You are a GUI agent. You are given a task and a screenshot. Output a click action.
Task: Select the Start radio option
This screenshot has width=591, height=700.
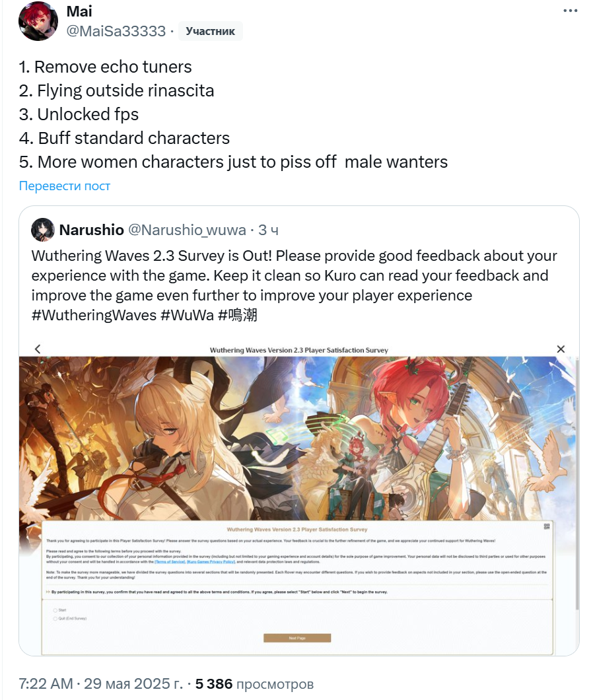coord(55,610)
